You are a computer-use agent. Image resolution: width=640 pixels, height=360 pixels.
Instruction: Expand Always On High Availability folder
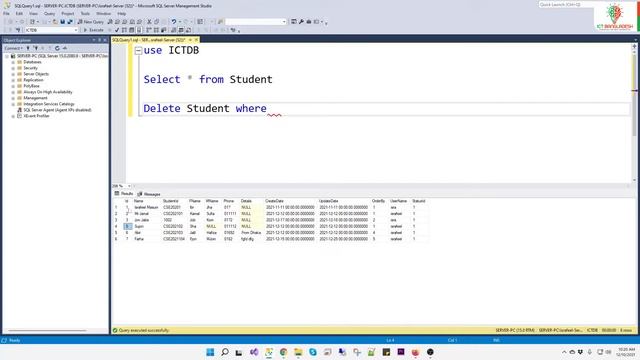click(x=13, y=92)
